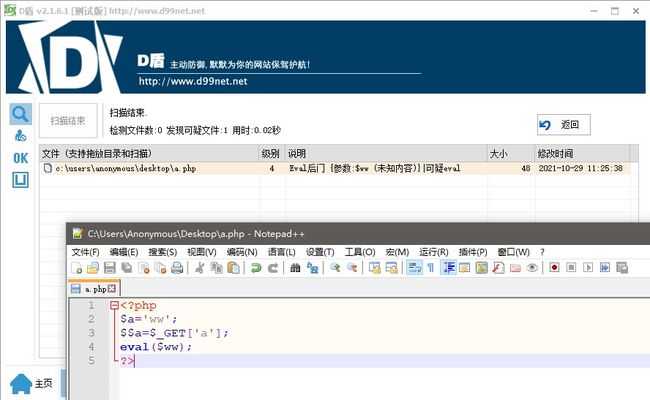This screenshot has height=400, width=650.
Task: Click the Zoom Out magnifier icon
Action: coord(352,268)
